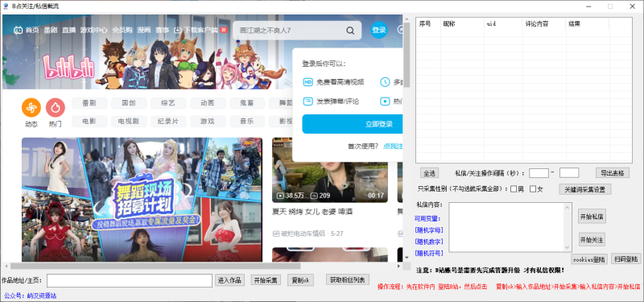
Task: Click the app icon in title bar
Action: (x=6, y=6)
